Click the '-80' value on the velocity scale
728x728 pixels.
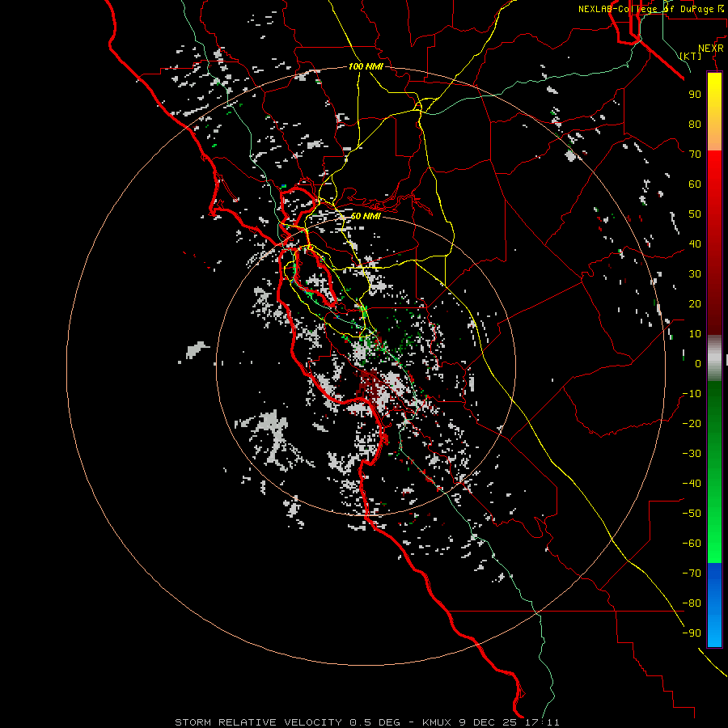coord(692,603)
